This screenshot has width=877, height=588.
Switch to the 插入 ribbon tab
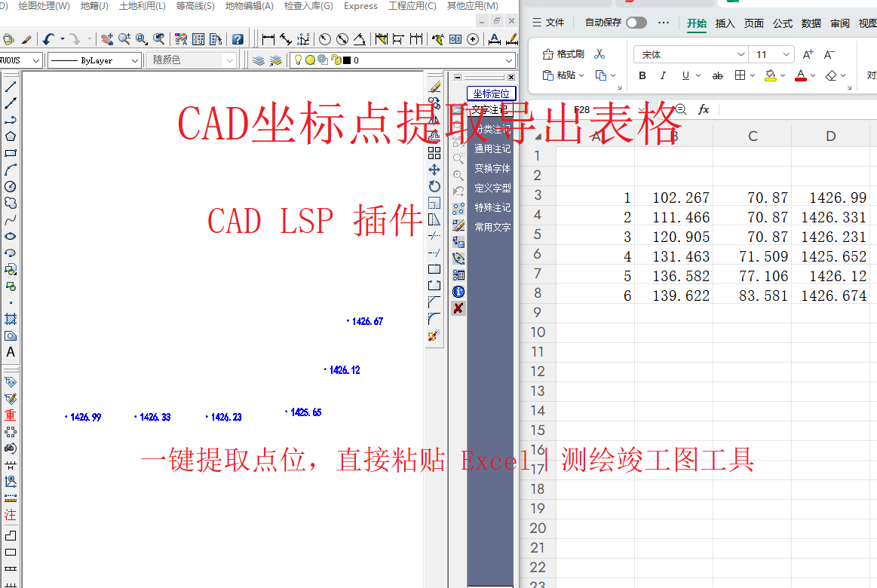tap(725, 23)
